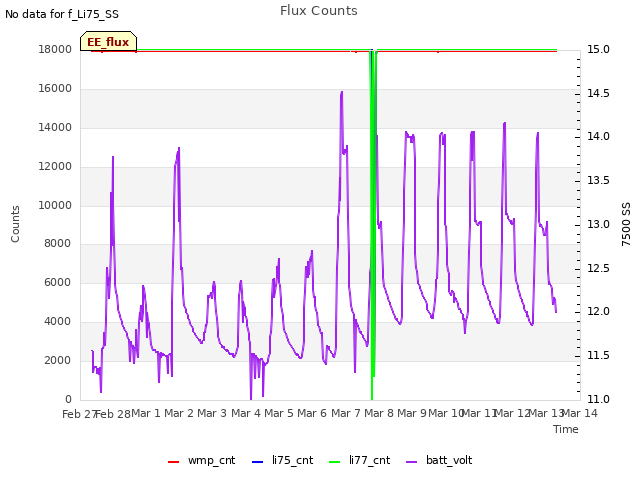Click the EE_flux annotation label
The width and height of the screenshot is (640, 480).
(108, 42)
